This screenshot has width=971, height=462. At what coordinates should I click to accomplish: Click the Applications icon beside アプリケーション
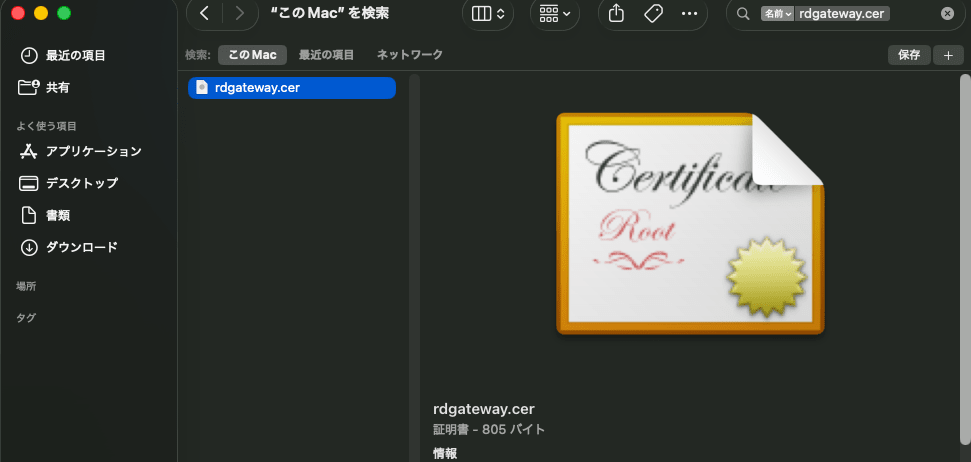(x=29, y=151)
